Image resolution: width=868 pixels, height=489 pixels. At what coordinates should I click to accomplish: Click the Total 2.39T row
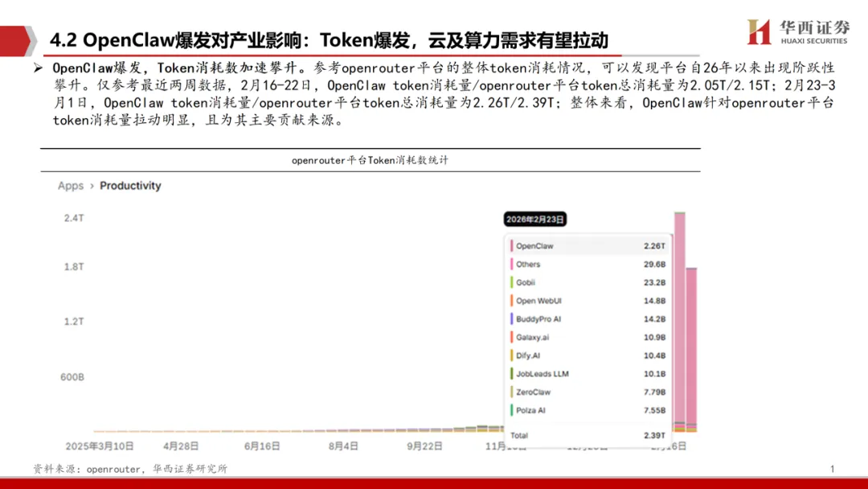[x=588, y=435]
